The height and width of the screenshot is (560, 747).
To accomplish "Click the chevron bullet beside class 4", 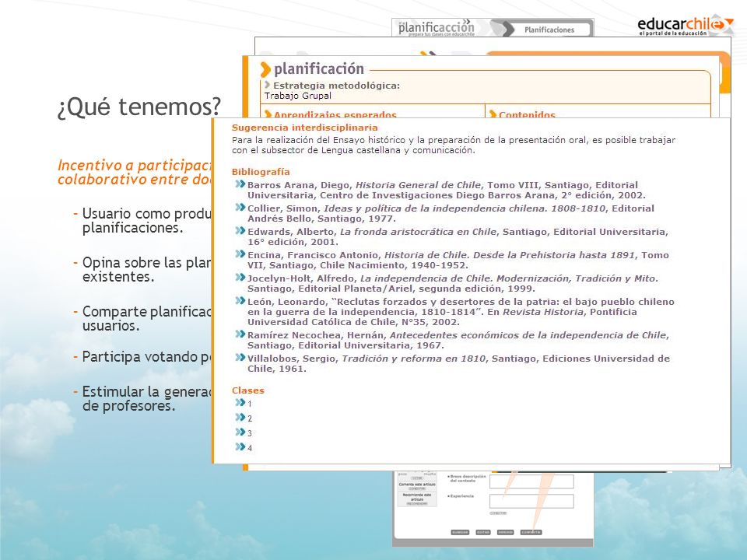I will (240, 447).
